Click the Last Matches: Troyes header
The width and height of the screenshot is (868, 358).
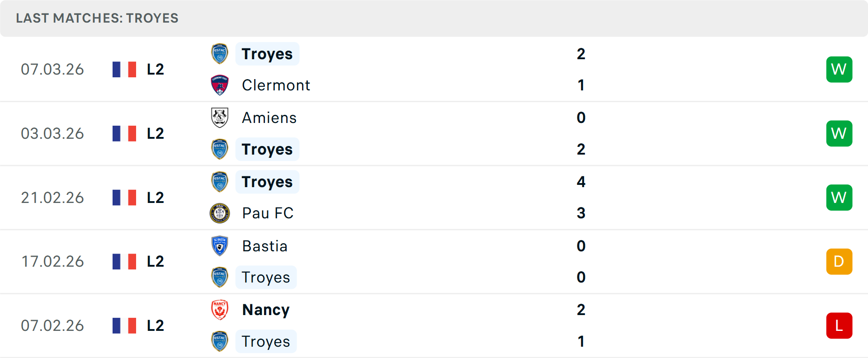tap(97, 18)
